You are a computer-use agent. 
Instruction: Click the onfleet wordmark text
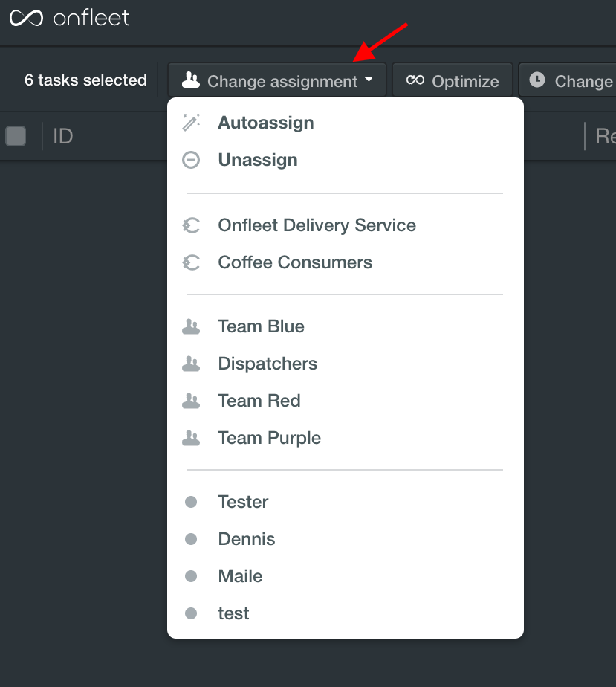(x=91, y=18)
